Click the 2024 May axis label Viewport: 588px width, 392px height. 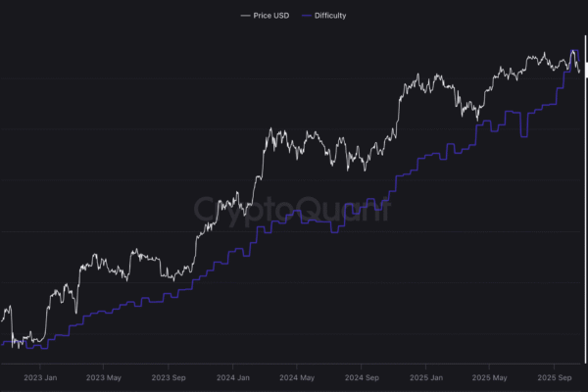coord(296,376)
